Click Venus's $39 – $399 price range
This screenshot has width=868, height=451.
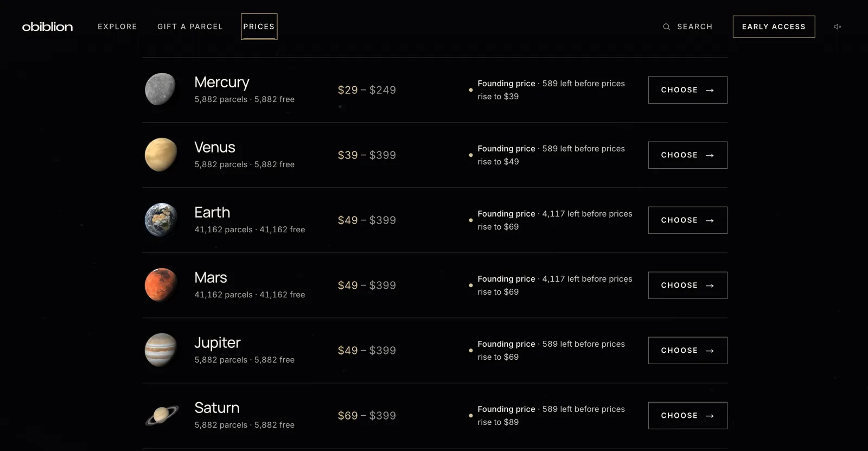[x=367, y=155]
